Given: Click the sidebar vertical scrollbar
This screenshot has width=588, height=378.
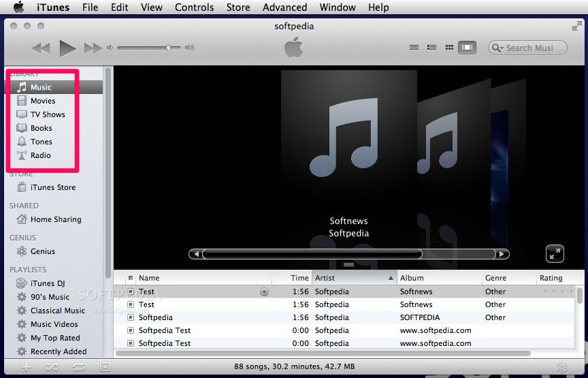Looking at the screenshot, I should pos(108,173).
